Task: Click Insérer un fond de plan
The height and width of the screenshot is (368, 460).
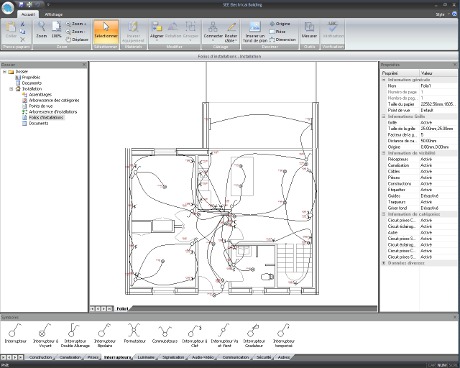Action: (255, 31)
